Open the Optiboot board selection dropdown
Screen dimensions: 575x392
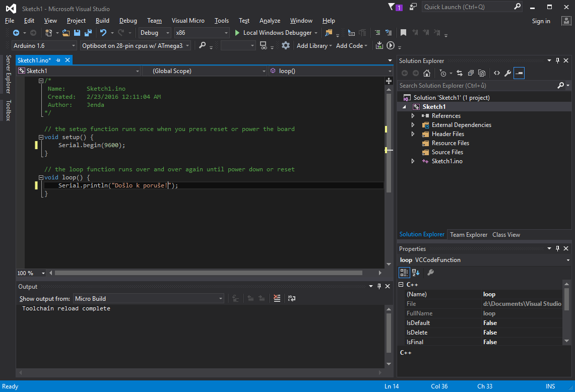[x=136, y=45]
